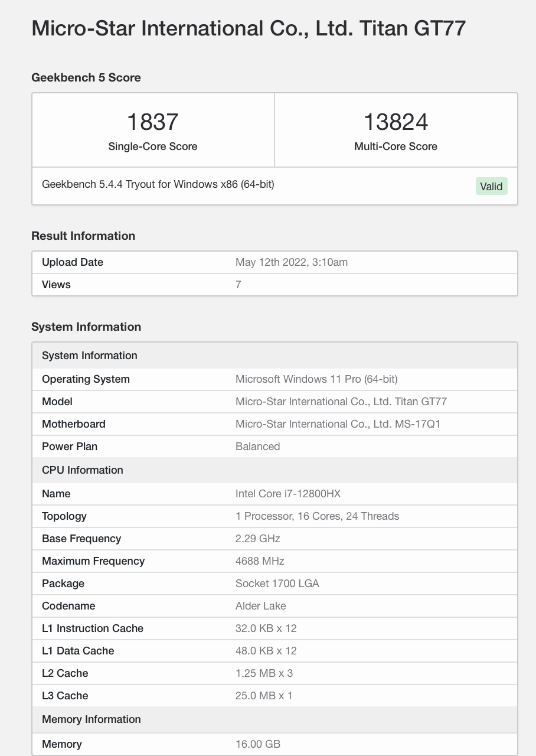
Task: Select the Memory value 16.00 GB
Action: click(258, 744)
